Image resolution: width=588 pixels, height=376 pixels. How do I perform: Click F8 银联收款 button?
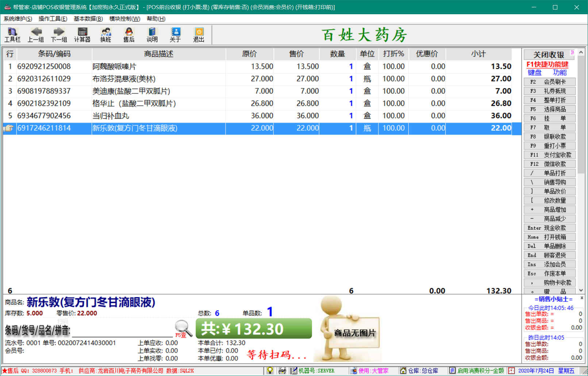point(550,137)
